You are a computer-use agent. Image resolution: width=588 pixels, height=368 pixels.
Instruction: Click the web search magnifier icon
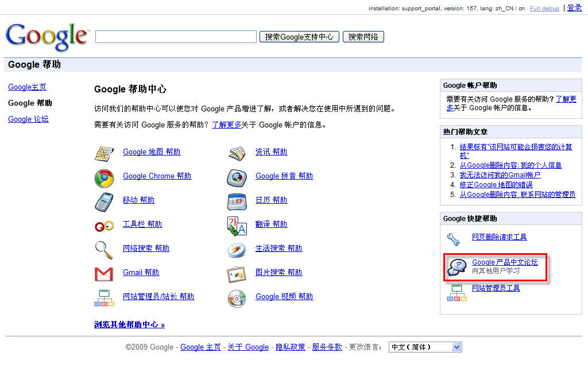(x=104, y=250)
